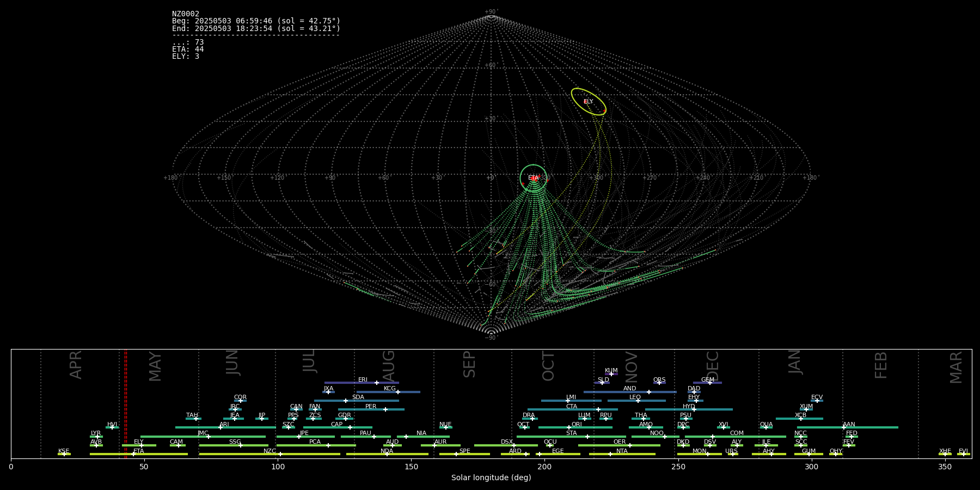Click the NZ0002 station name in header
980x490 pixels.
(x=186, y=14)
